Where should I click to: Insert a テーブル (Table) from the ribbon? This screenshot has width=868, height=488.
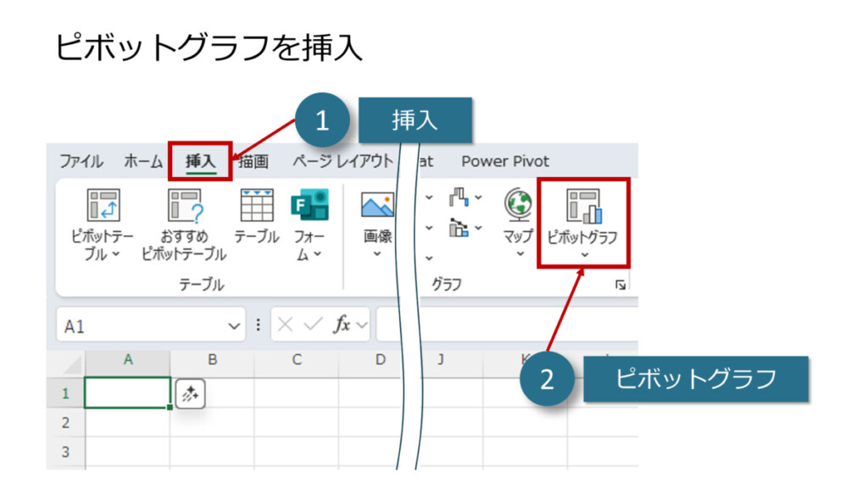(x=256, y=206)
